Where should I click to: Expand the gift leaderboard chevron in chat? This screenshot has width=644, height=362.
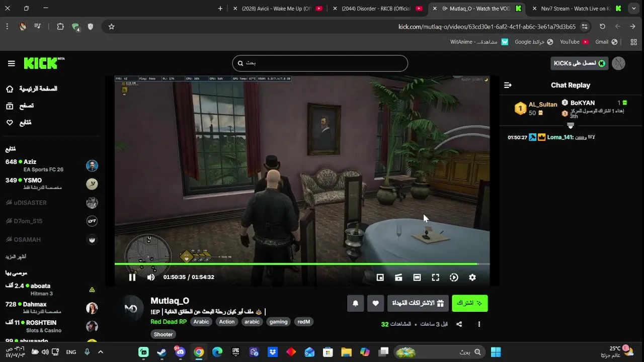point(571,126)
